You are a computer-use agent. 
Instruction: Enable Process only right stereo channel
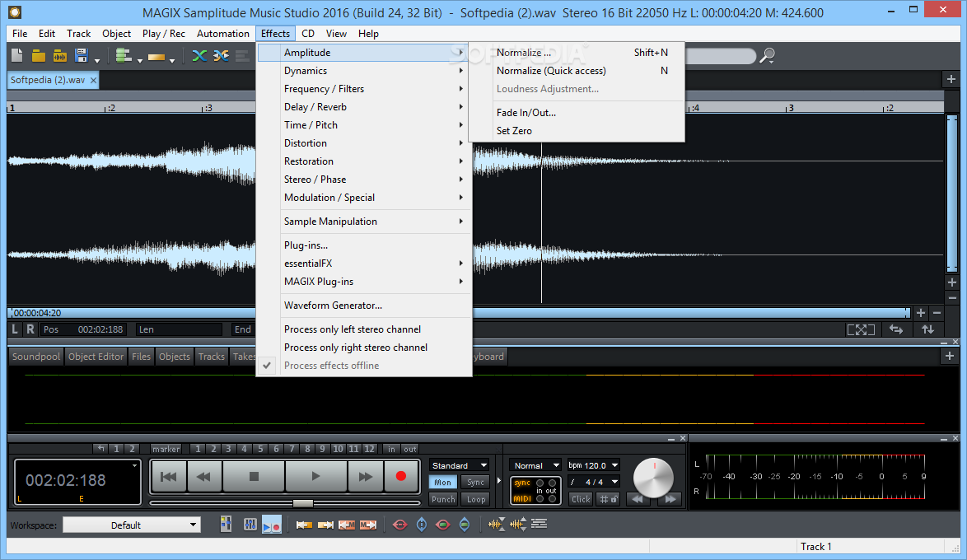[x=364, y=348]
